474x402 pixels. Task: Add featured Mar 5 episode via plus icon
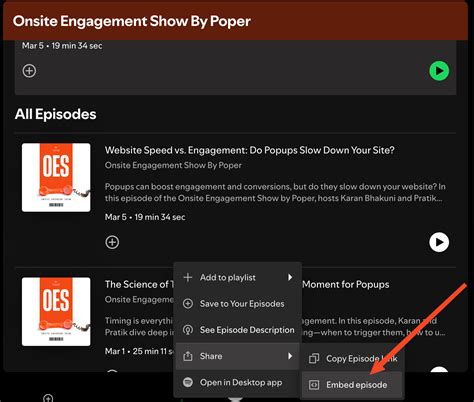29,71
